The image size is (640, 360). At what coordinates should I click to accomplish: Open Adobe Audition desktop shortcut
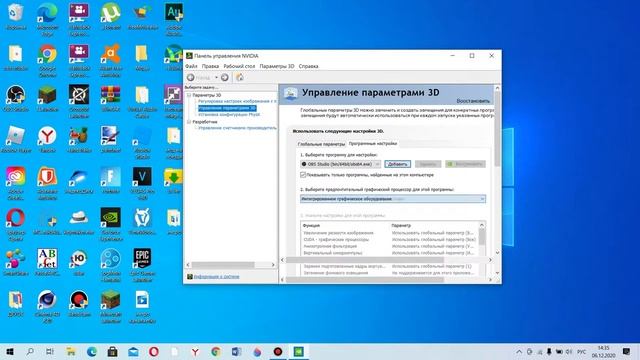174,20
